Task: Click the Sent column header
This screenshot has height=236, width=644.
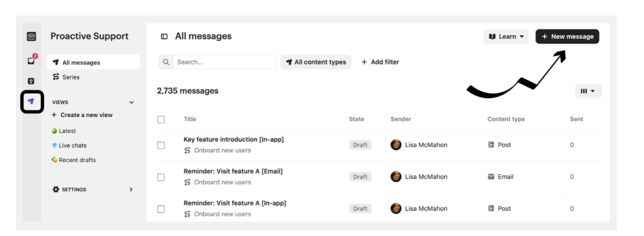Action: pos(576,119)
